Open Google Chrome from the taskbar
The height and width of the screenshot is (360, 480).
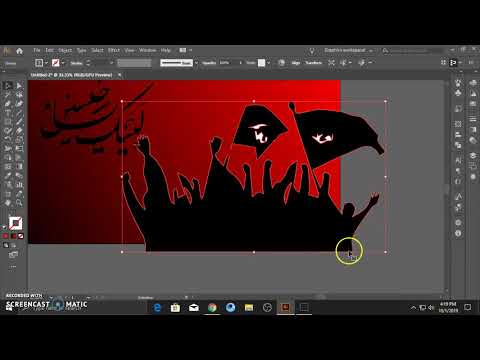pyautogui.click(x=212, y=308)
